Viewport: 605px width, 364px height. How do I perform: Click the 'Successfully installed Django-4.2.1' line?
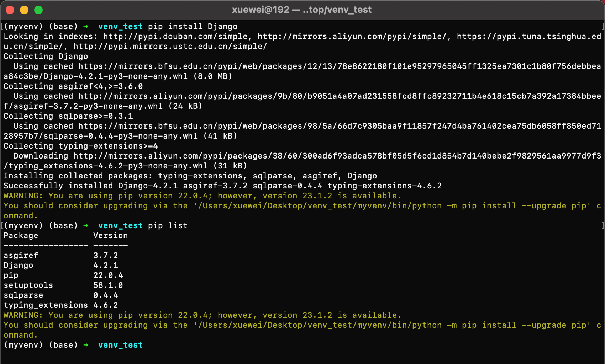tap(222, 186)
